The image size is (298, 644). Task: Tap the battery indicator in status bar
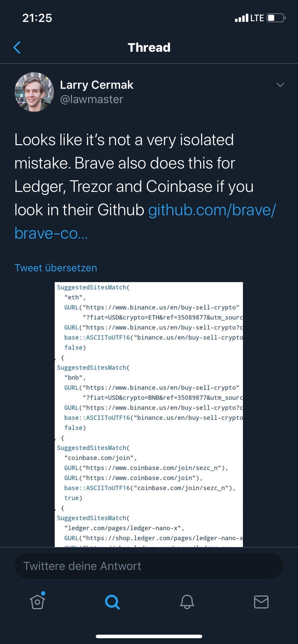coord(275,17)
